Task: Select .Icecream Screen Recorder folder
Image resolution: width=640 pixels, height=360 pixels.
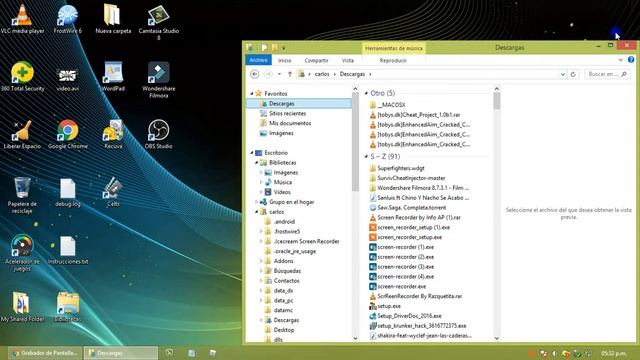Action: pyautogui.click(x=306, y=242)
